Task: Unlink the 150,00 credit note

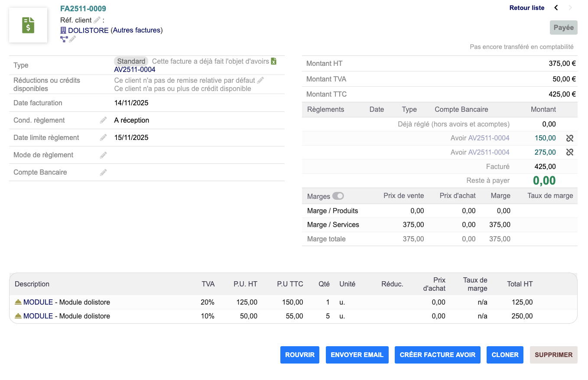Action: [x=570, y=138]
